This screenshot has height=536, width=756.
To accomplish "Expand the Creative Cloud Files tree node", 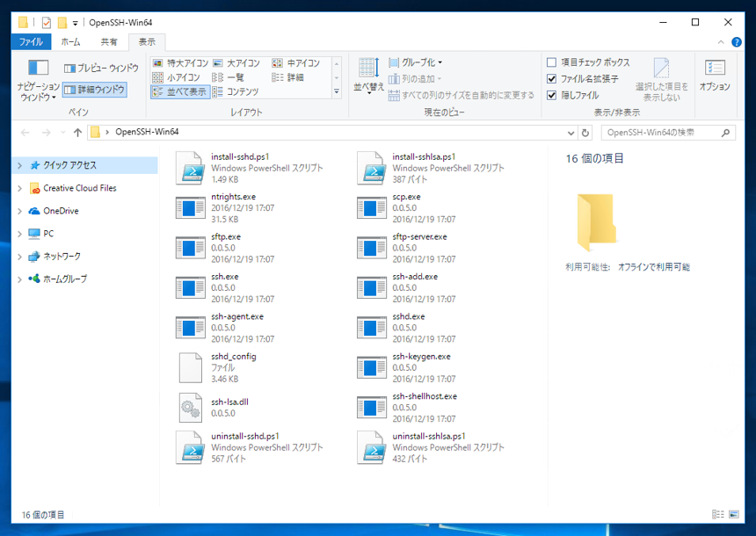I will coord(19,188).
